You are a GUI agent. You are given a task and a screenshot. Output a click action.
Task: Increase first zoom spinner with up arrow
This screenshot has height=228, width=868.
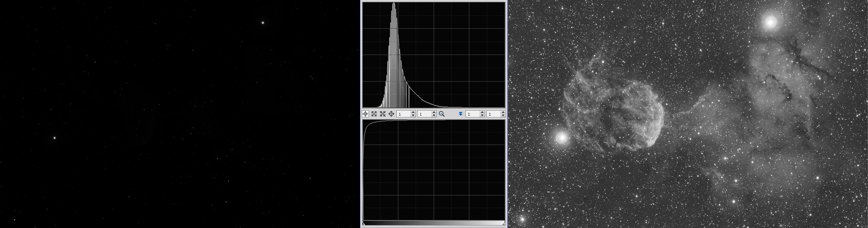pos(413,112)
